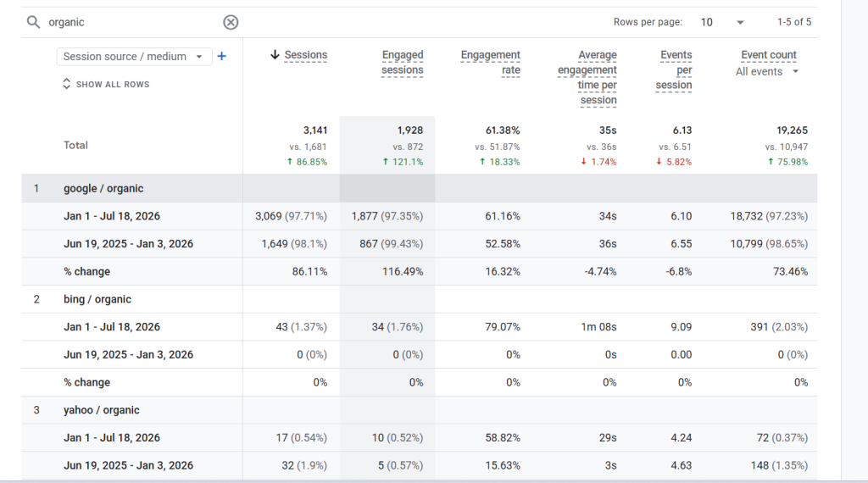
Task: Click bing engagement time 1m 08s
Action: coord(598,327)
